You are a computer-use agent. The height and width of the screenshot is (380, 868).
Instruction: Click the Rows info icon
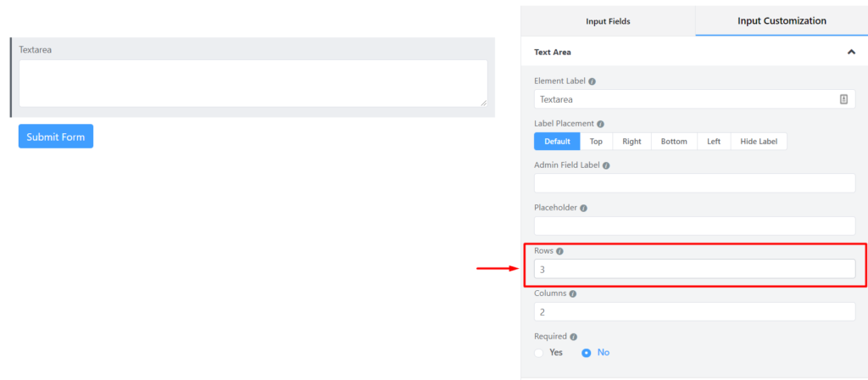click(x=559, y=251)
